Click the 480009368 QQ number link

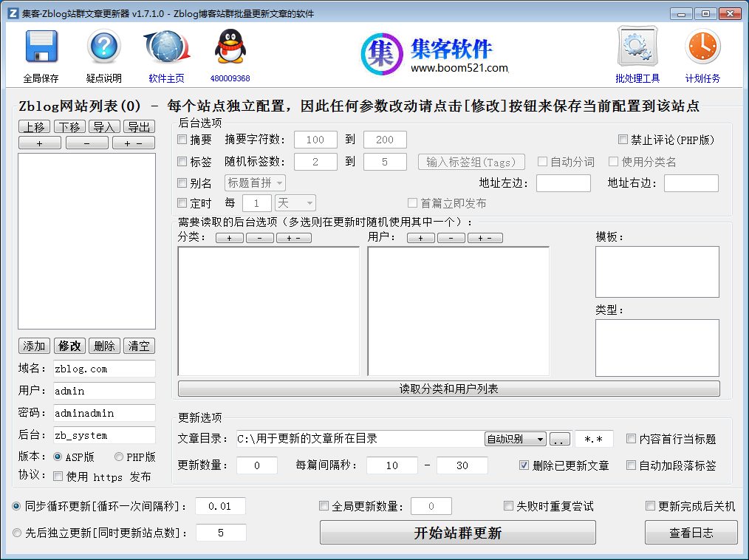[230, 78]
